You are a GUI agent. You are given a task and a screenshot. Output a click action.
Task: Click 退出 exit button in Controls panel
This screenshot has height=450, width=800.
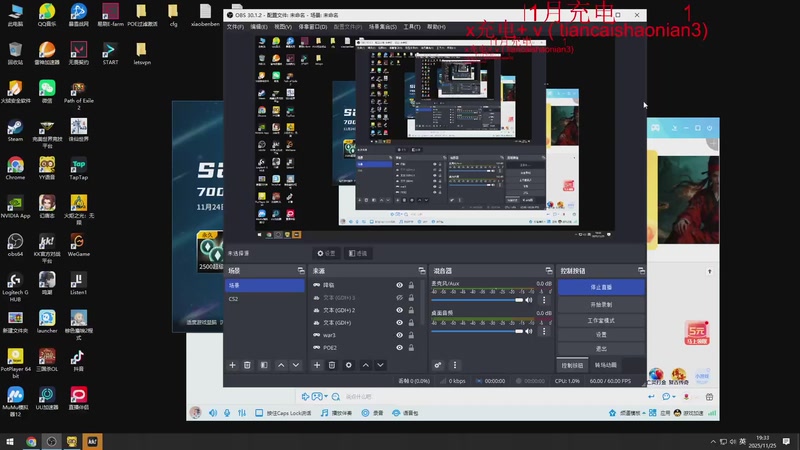601,349
